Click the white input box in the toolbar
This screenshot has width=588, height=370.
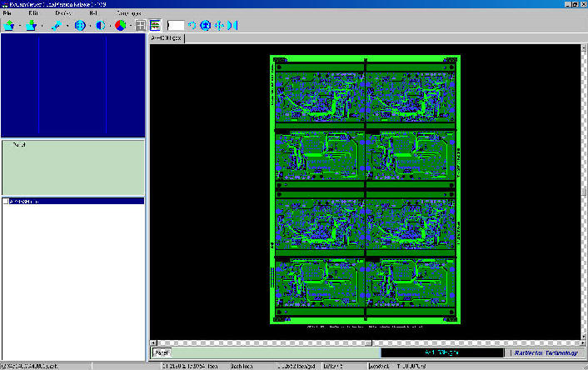click(176, 26)
